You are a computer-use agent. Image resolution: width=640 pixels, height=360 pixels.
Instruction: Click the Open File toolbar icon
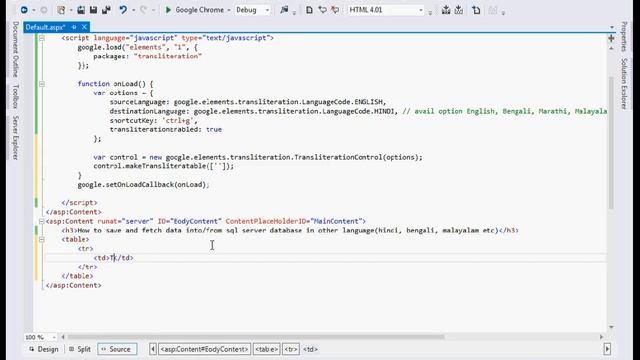point(81,10)
